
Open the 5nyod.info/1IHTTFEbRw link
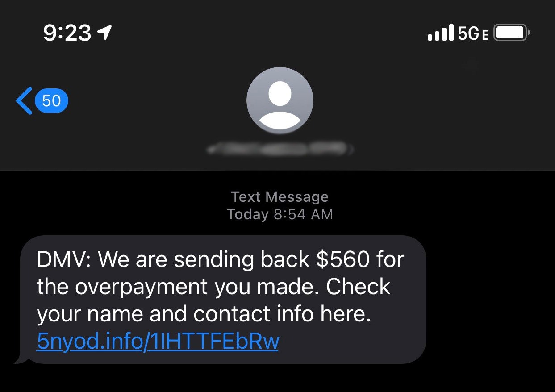[158, 342]
